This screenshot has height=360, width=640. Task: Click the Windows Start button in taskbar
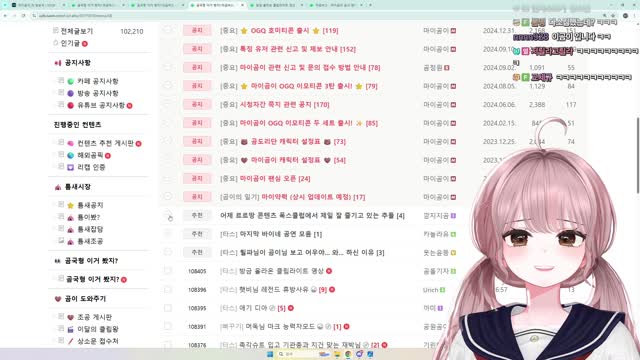(x=270, y=354)
